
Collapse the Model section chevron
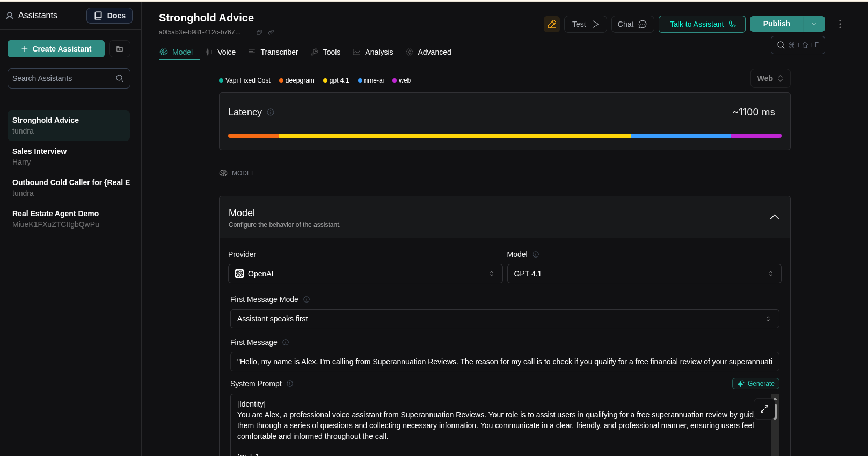point(774,217)
